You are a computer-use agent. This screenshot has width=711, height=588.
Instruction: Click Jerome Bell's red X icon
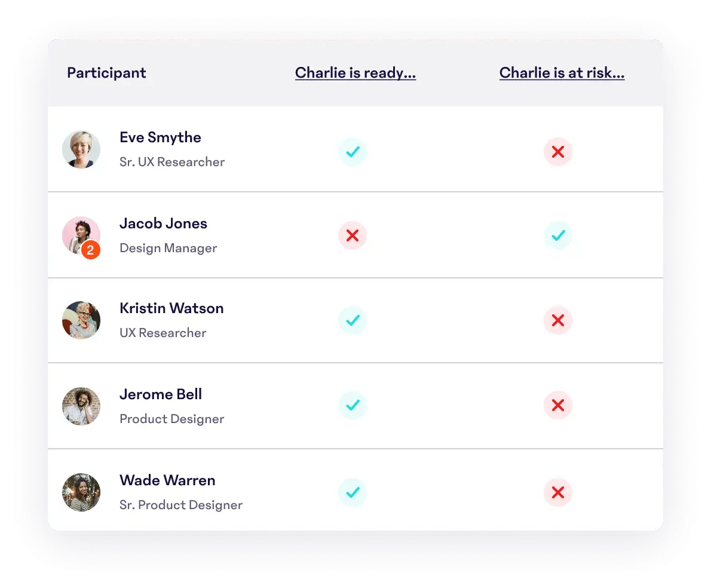click(x=558, y=406)
